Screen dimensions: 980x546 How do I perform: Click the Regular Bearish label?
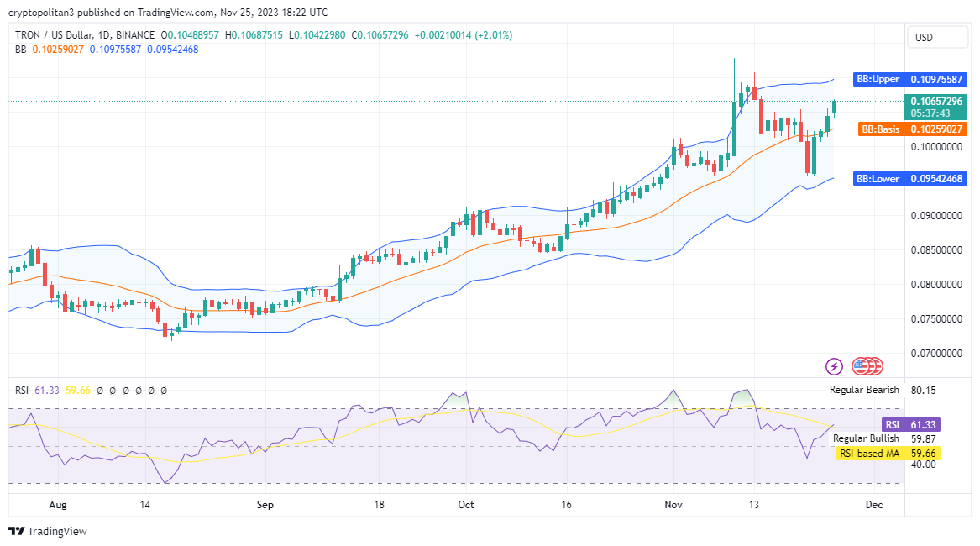[x=864, y=390]
